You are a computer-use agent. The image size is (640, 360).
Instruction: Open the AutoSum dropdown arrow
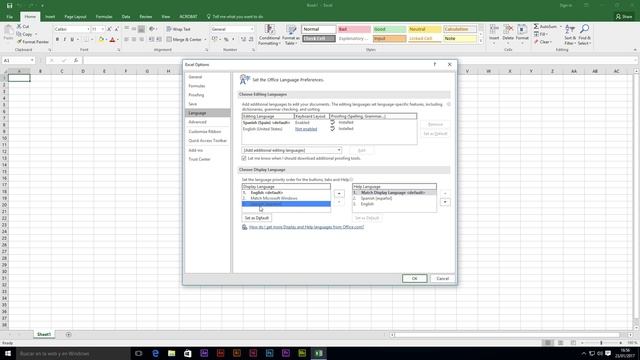(x=560, y=27)
